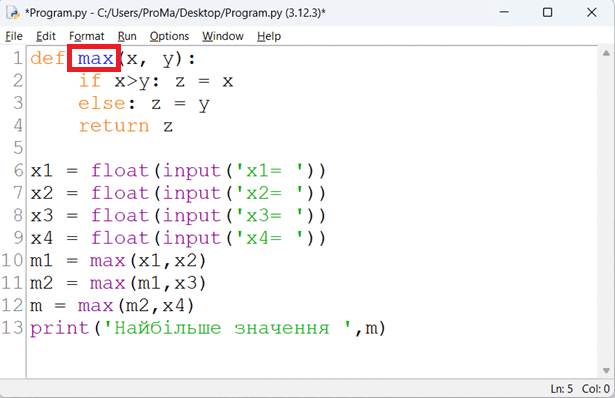Click the 'else' keyword on line 3
Image resolution: width=615 pixels, height=398 pixels.
(102, 104)
